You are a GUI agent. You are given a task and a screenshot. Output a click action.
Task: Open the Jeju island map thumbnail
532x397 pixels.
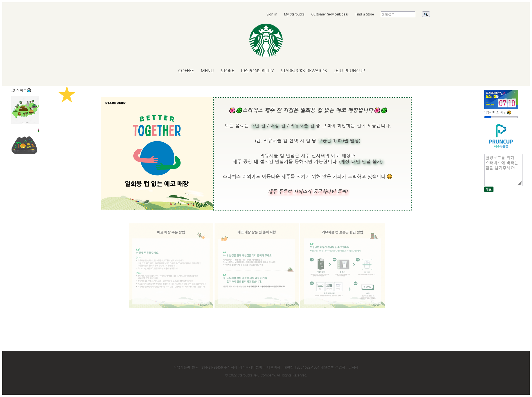click(x=25, y=110)
